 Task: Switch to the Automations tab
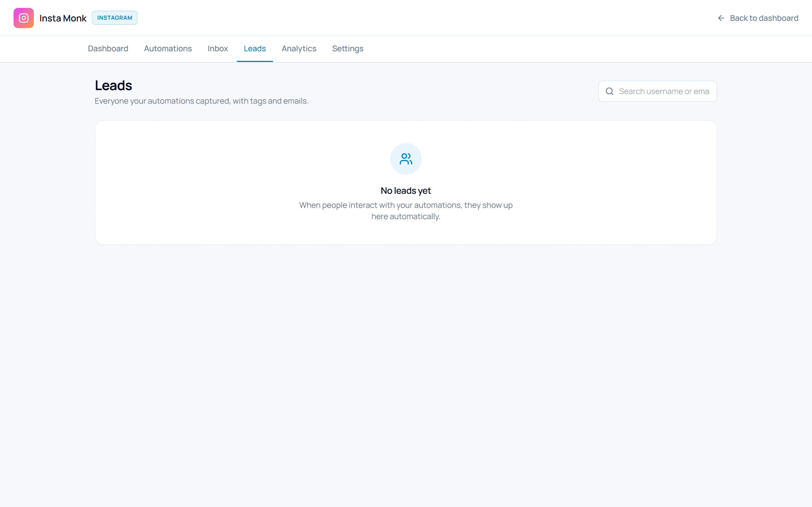[x=168, y=49]
